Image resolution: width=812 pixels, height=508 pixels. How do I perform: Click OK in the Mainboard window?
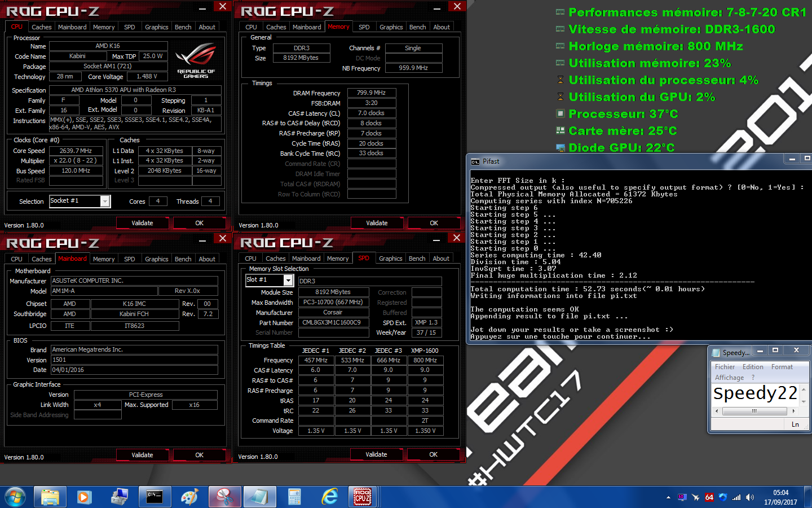pyautogui.click(x=199, y=455)
